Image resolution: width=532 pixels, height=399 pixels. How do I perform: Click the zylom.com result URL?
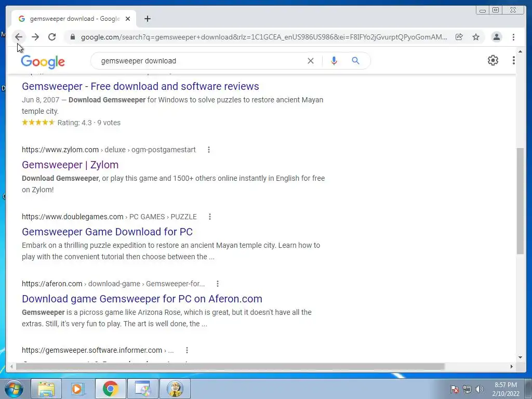(109, 150)
